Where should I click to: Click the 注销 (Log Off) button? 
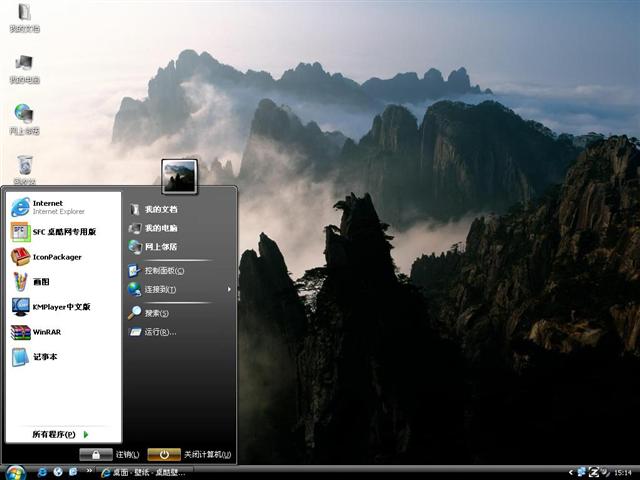click(x=110, y=454)
